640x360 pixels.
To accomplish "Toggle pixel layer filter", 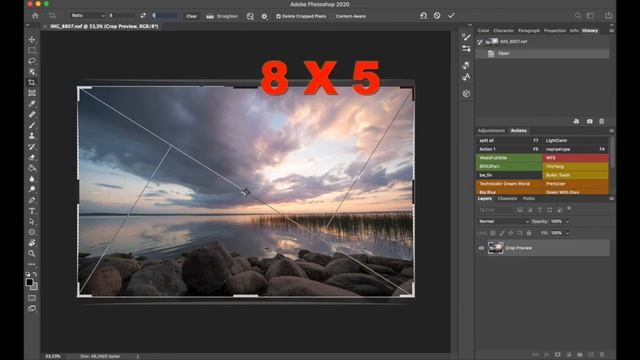I will pyautogui.click(x=520, y=210).
